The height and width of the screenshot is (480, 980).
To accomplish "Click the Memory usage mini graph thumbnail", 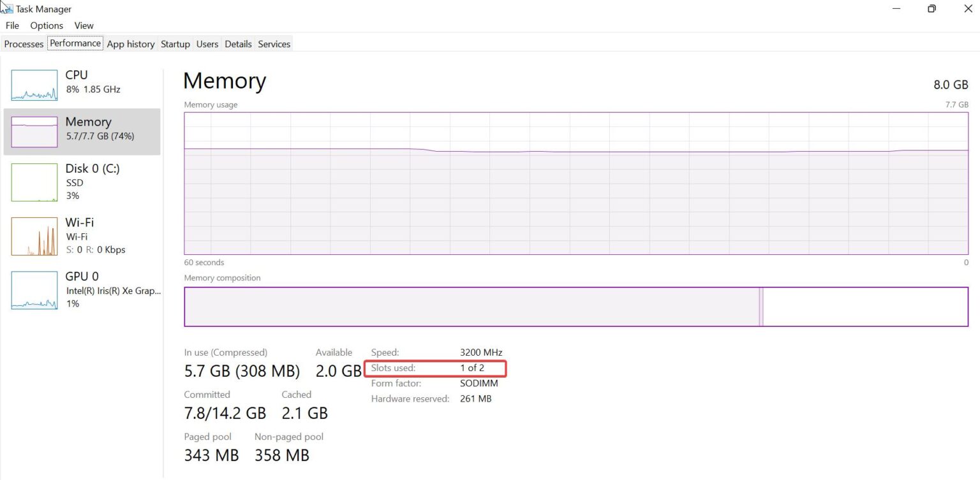I will 34,132.
